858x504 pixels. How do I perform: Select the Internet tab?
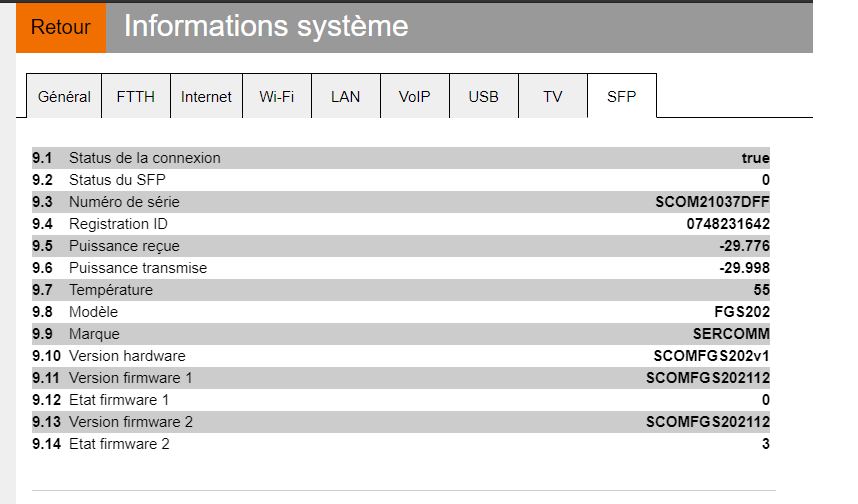(x=206, y=97)
